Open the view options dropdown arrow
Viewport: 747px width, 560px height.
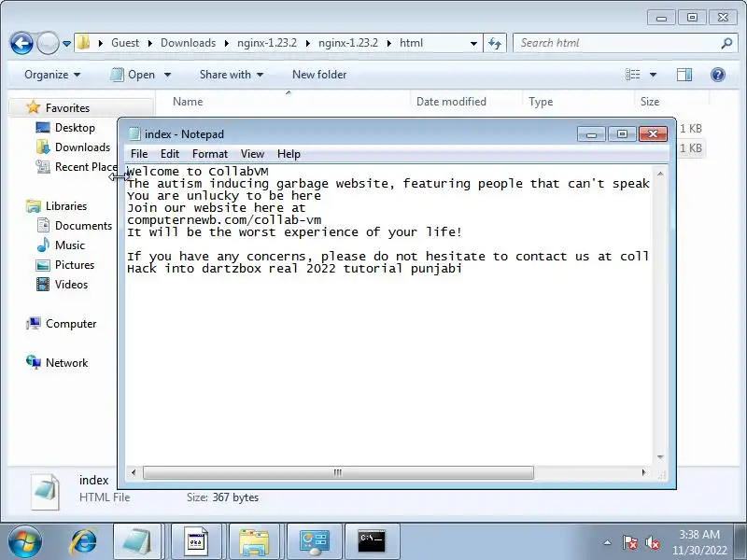(x=653, y=75)
